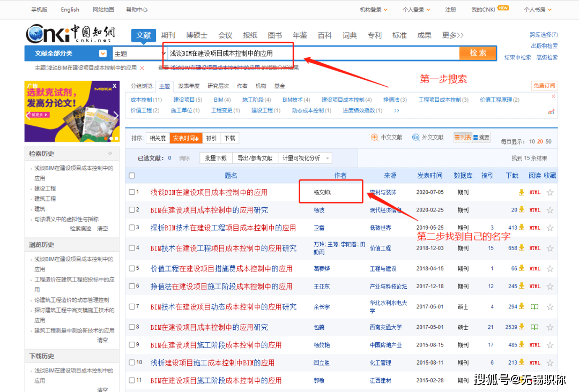
Task: Open online reading icon for 余长宇's thesis
Action: pos(534,307)
